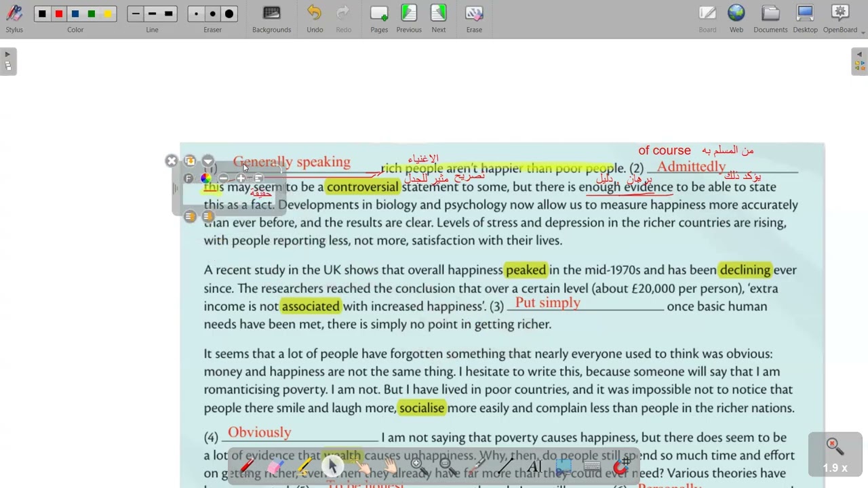Select the straight Line drawing tool
This screenshot has width=868, height=488.
505,466
